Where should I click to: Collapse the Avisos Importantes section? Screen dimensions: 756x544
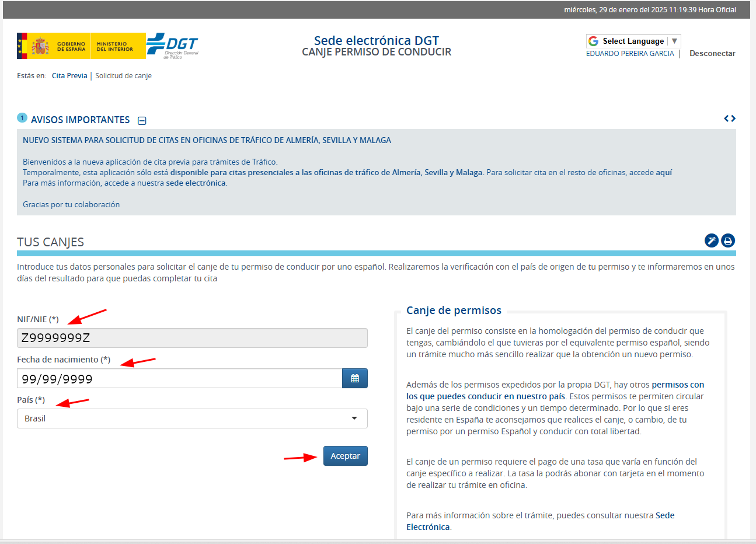pyautogui.click(x=142, y=121)
